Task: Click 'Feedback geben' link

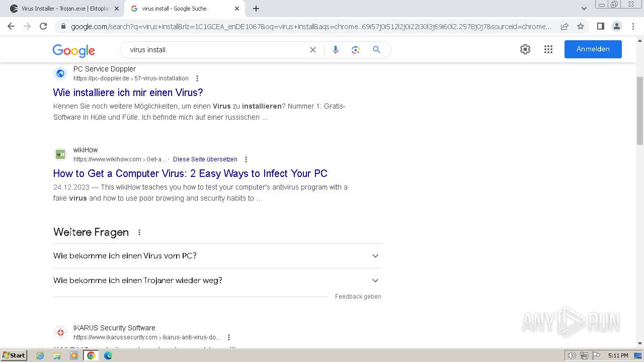Action: (358, 297)
